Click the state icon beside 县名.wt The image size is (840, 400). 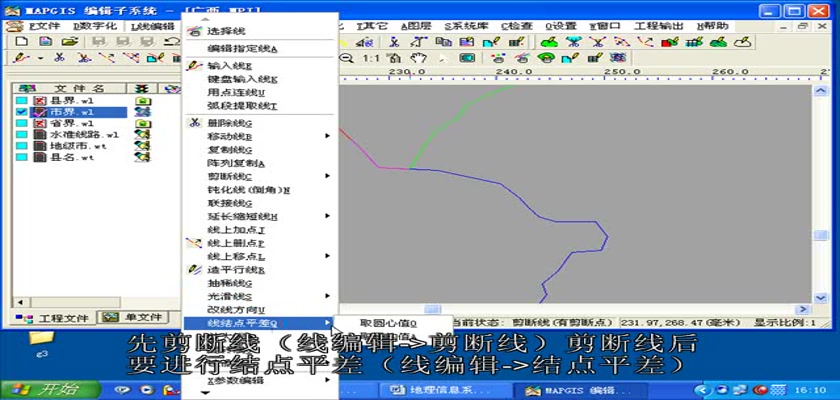tap(142, 157)
